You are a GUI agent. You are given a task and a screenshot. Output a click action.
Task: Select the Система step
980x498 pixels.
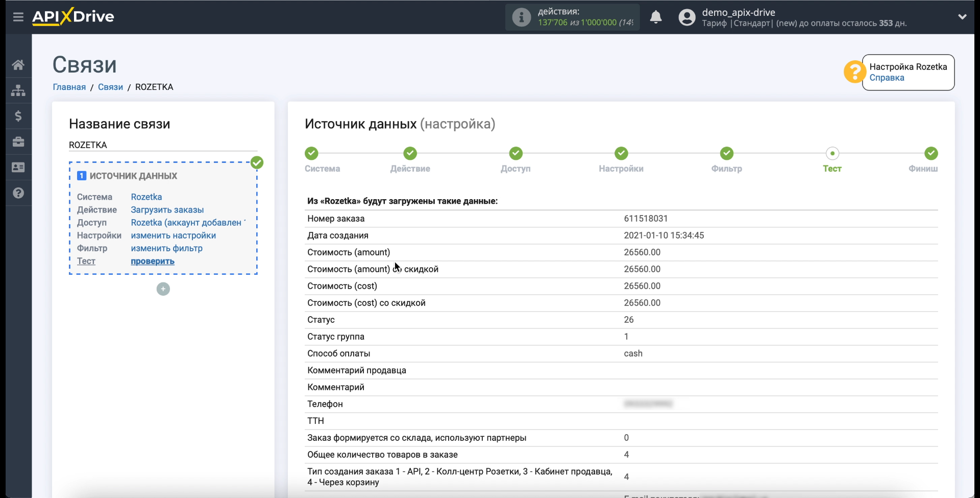click(x=323, y=169)
